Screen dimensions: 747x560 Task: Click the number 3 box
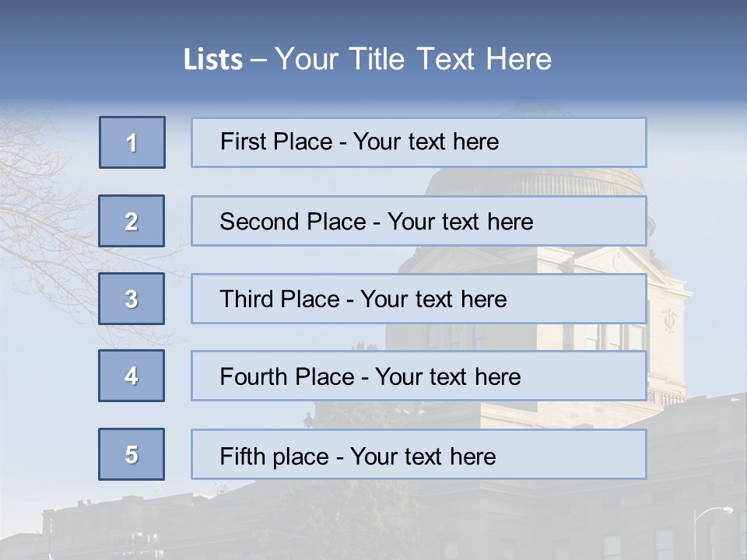click(x=132, y=299)
